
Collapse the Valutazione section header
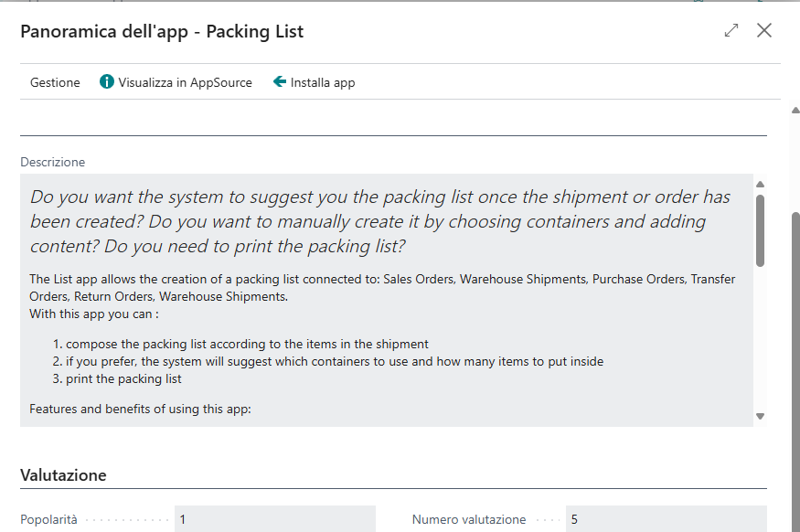63,475
